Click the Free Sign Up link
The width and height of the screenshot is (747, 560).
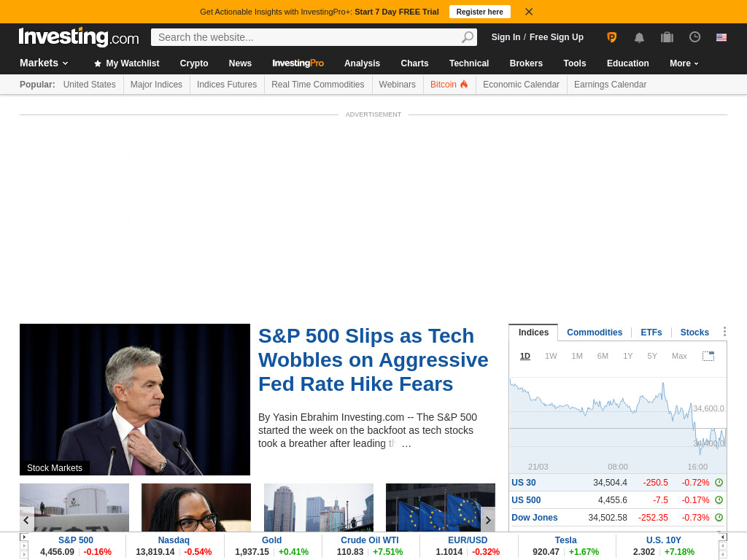point(557,37)
